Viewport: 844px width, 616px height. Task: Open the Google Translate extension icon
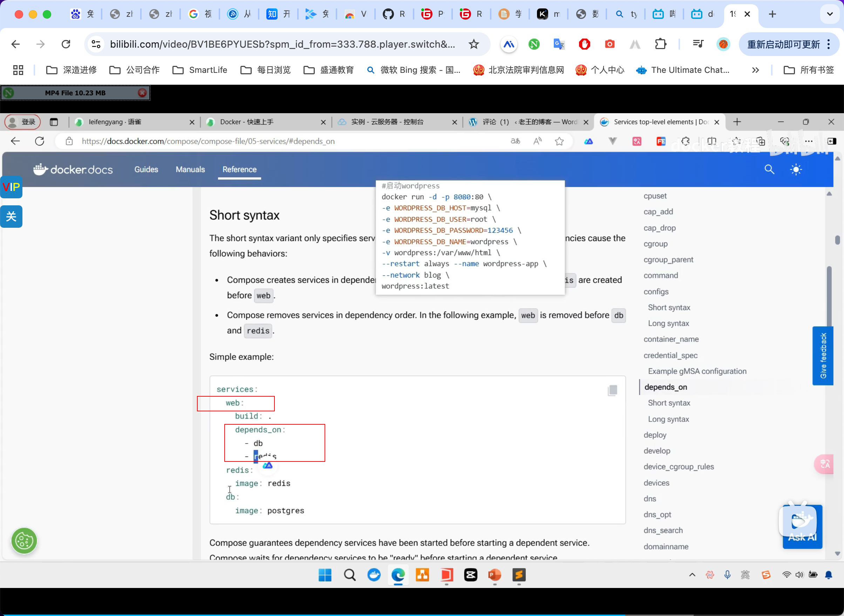point(559,45)
